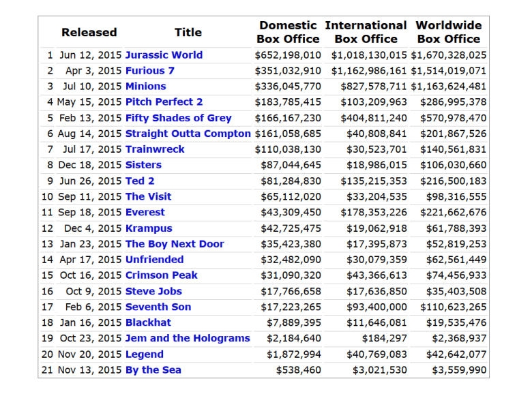Image resolution: width=532 pixels, height=396 pixels.
Task: Open the Minions movie page
Action: point(145,87)
